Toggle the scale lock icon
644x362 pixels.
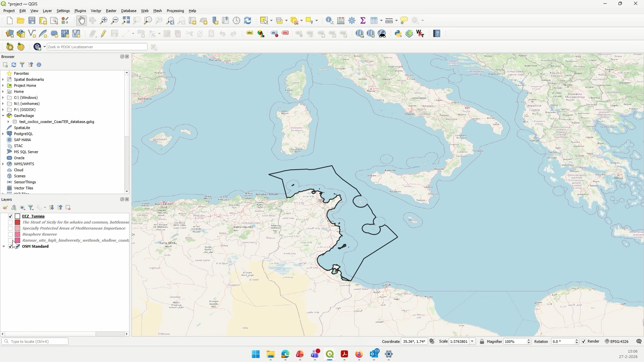point(482,342)
